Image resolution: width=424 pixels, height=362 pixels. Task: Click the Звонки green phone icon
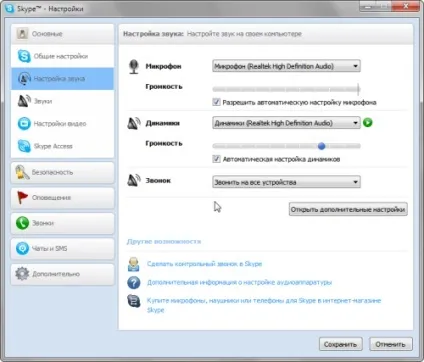[22, 223]
